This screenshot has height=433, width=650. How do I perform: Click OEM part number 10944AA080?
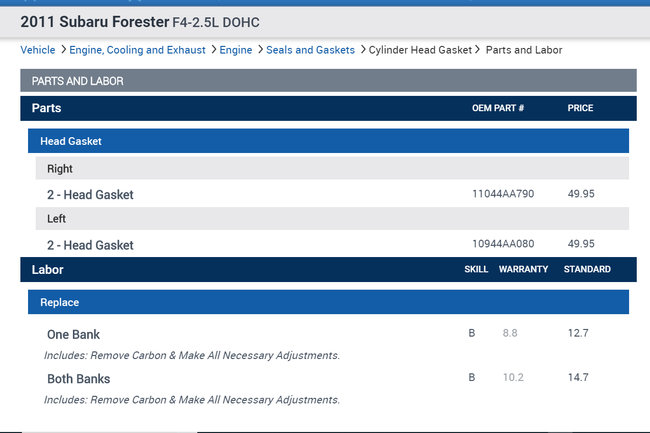pos(503,244)
